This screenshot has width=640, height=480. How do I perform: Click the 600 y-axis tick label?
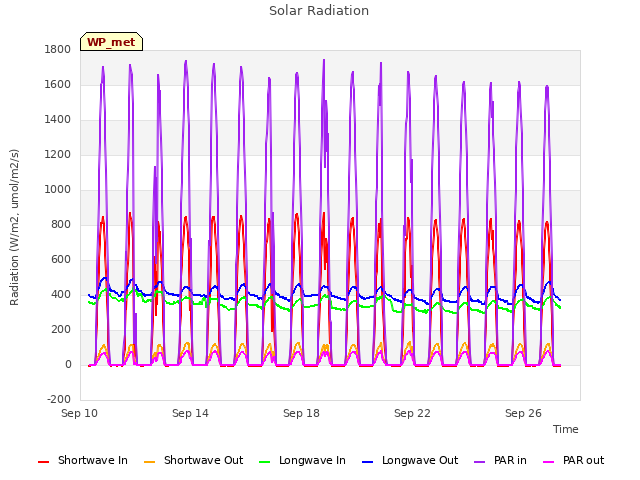pos(61,260)
